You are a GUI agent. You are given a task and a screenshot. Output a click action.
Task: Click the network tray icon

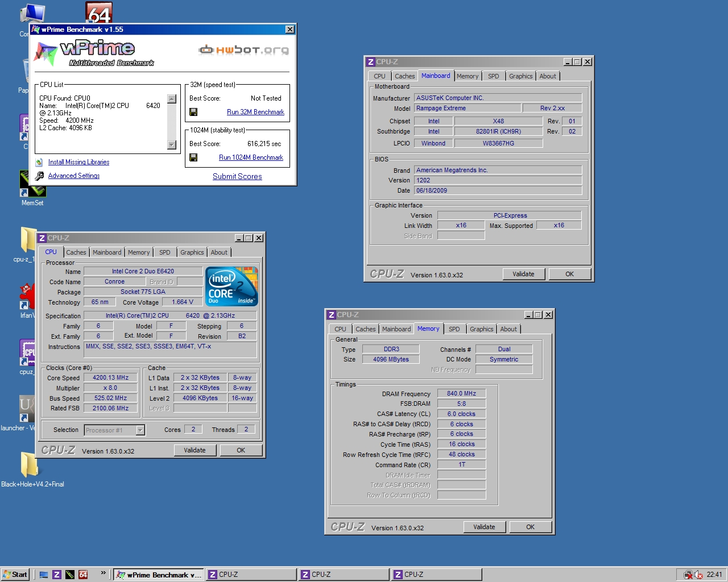tap(688, 575)
